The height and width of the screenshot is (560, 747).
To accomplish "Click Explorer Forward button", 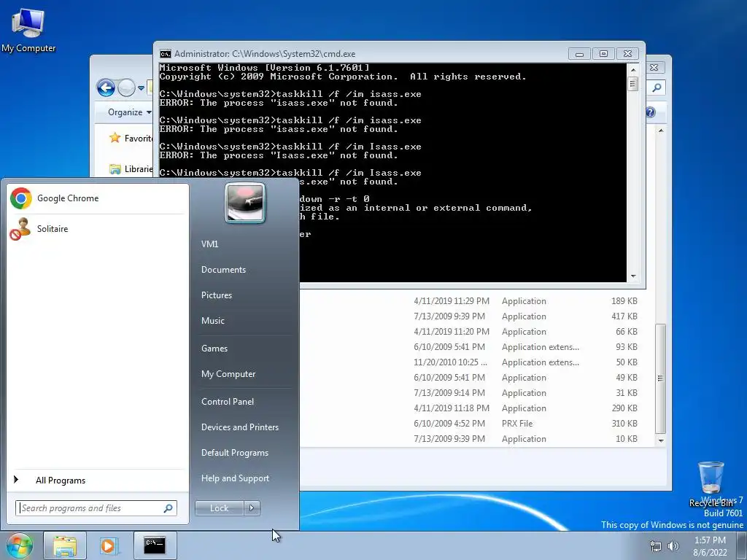I will [126, 87].
